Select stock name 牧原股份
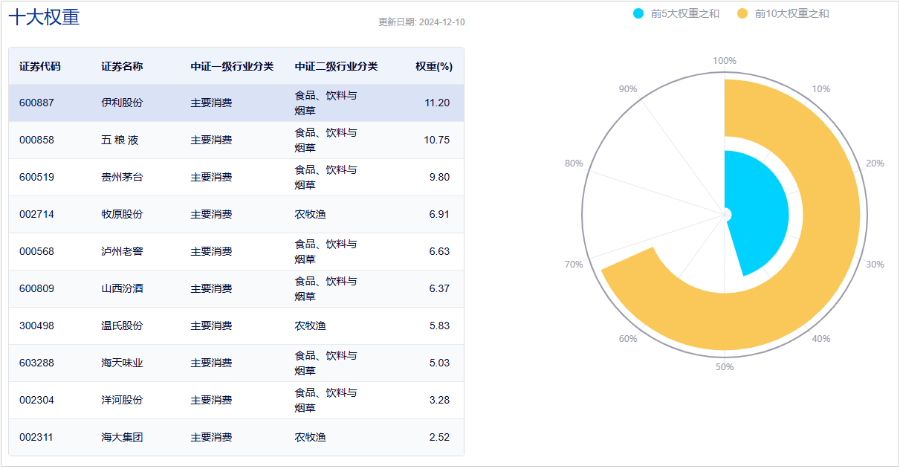The image size is (899, 468). click(x=122, y=214)
